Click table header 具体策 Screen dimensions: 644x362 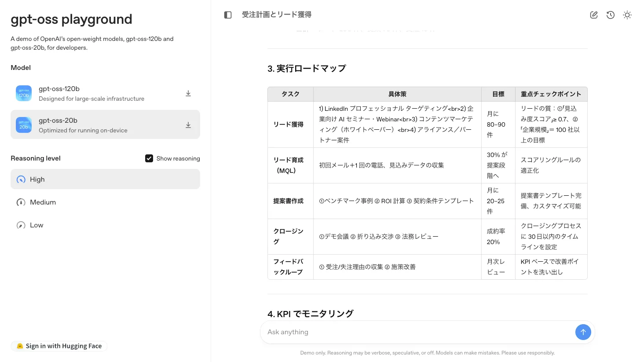click(397, 94)
